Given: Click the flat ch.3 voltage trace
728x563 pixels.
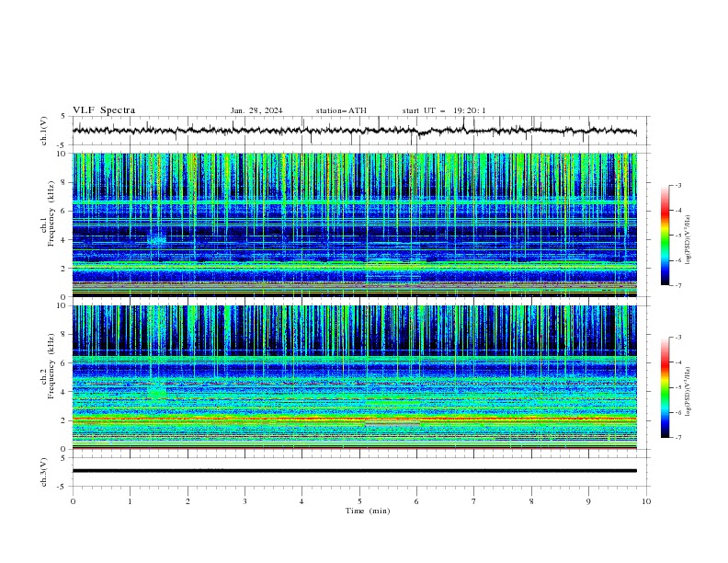Looking at the screenshot, I should (x=354, y=471).
